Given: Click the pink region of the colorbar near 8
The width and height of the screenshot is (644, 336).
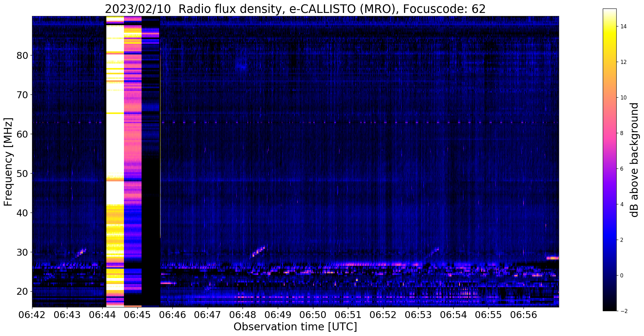Looking at the screenshot, I should (x=609, y=133).
